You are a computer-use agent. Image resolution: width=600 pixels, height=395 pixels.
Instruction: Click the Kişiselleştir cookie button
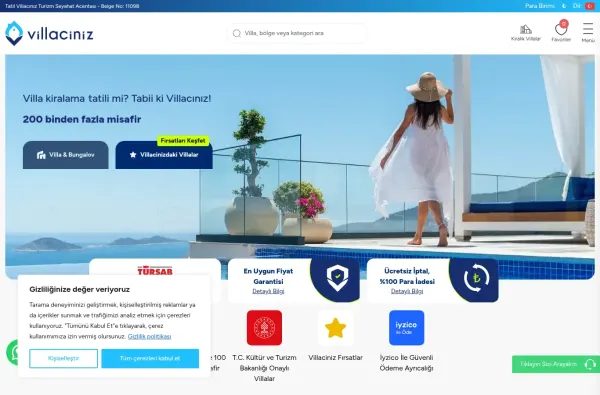click(64, 359)
